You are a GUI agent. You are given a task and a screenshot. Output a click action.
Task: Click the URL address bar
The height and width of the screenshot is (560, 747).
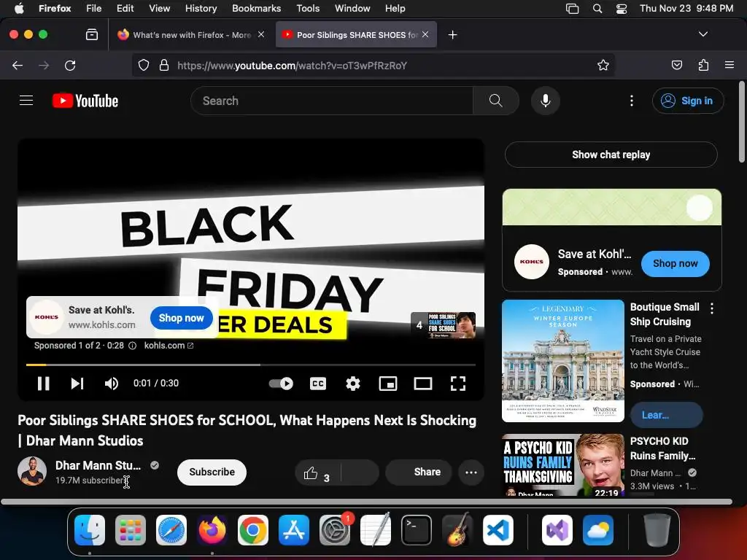pyautogui.click(x=373, y=65)
